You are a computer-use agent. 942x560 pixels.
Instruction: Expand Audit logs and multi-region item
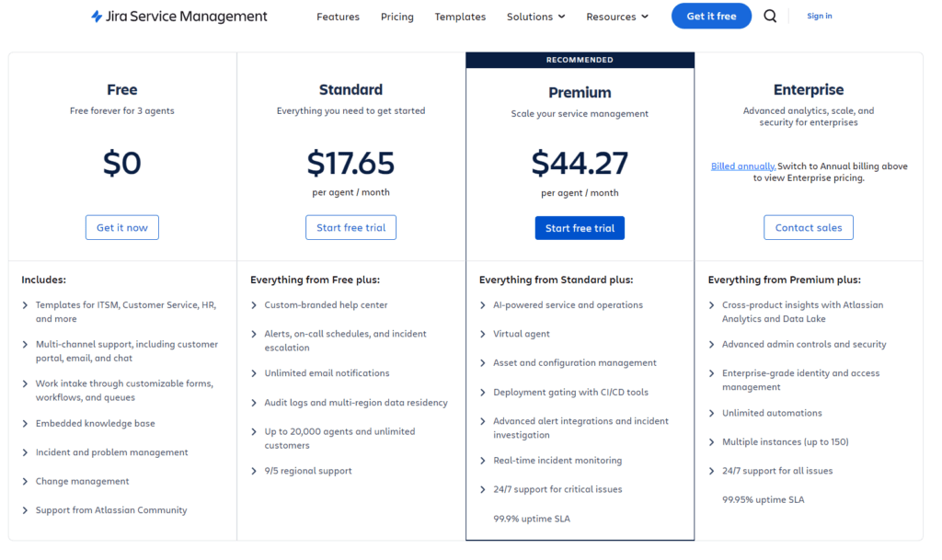(349, 403)
